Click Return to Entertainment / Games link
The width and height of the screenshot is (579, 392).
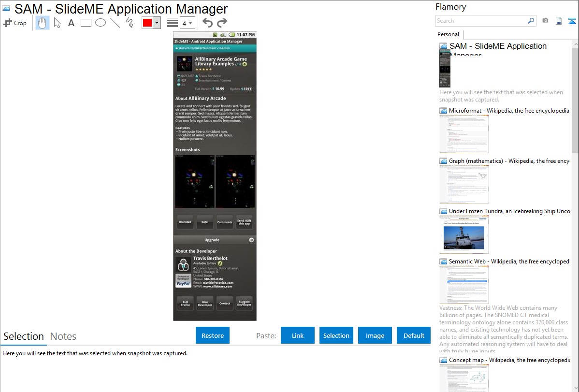coord(203,48)
